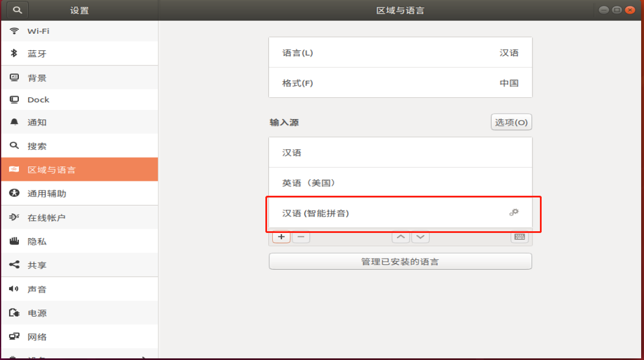Change the 语言(L) setting row
644x360 pixels.
tap(400, 53)
